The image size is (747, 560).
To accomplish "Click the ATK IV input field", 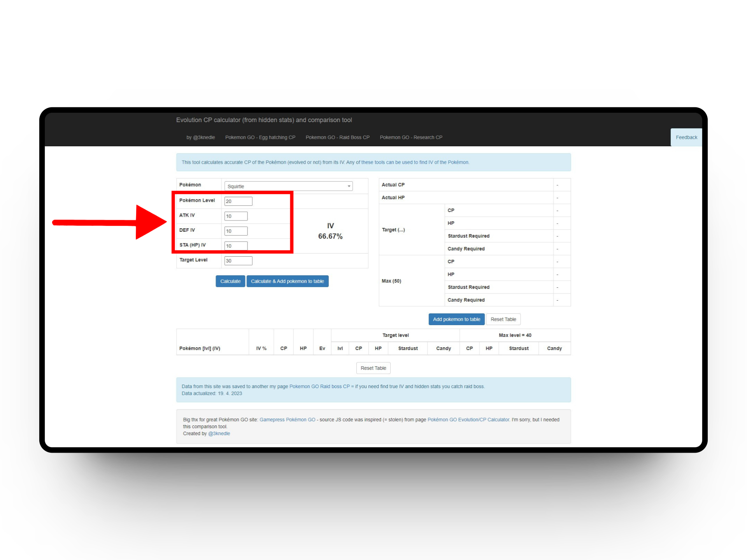I will (x=236, y=216).
